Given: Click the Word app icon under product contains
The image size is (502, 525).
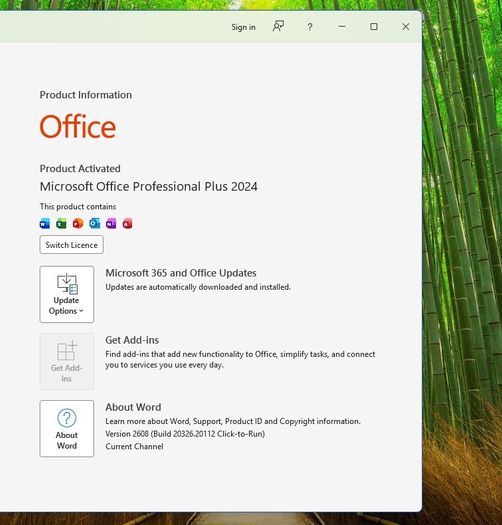Looking at the screenshot, I should point(45,223).
